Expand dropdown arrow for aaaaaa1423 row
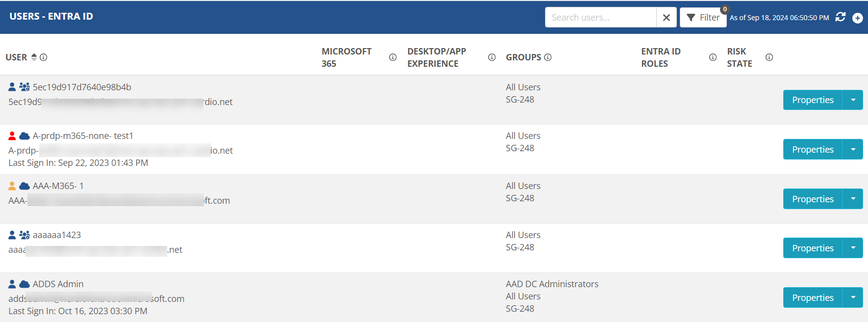This screenshot has width=868, height=322. [x=853, y=248]
